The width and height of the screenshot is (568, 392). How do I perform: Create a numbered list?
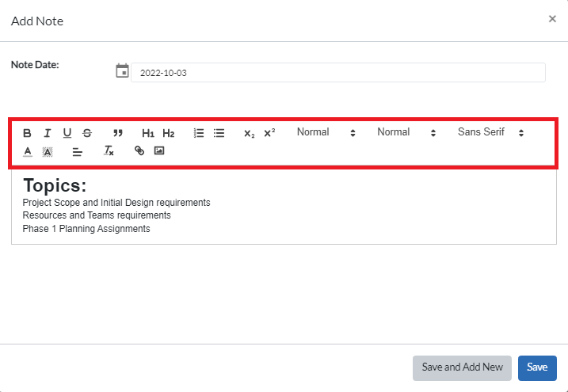pos(199,133)
